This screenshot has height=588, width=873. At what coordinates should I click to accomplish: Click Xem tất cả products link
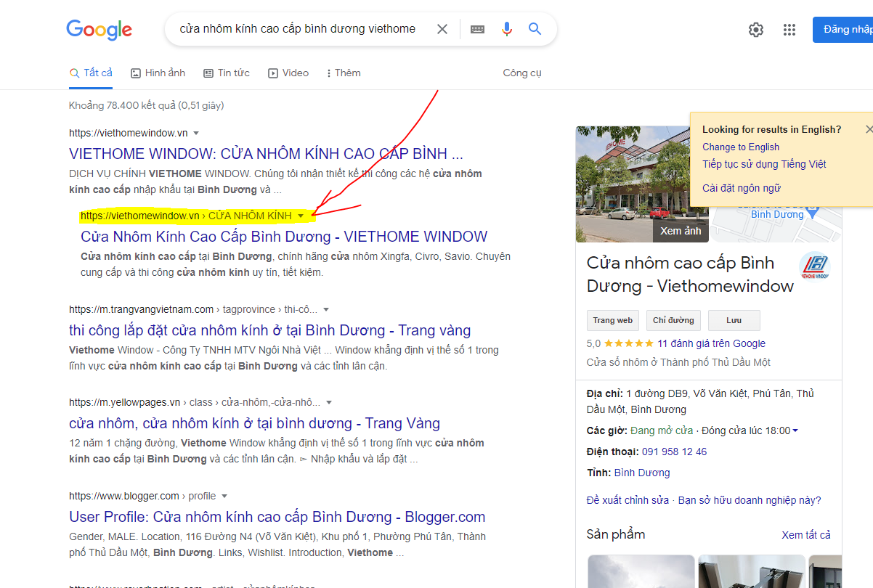(x=806, y=535)
